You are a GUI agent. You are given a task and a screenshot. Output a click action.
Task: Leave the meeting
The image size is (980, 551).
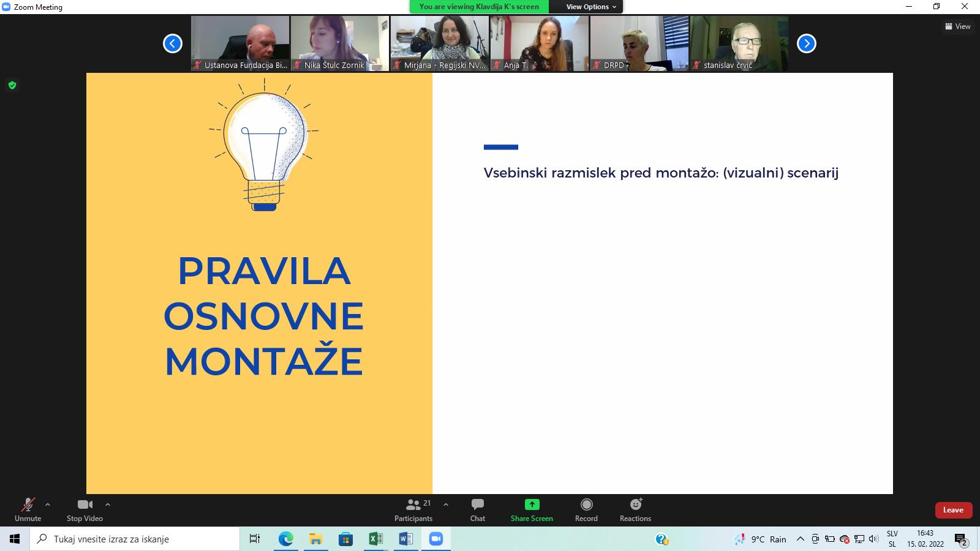pos(953,510)
